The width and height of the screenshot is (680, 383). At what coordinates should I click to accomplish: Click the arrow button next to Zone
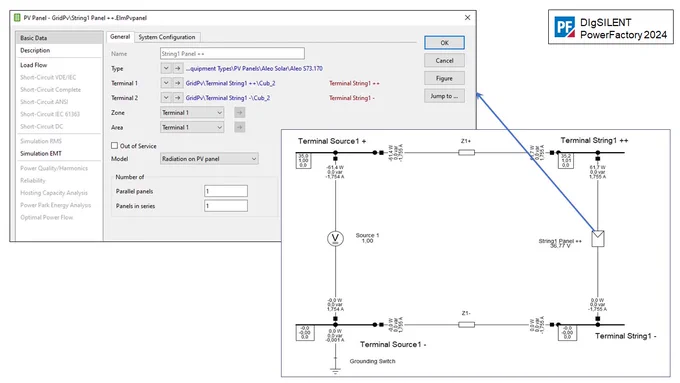pyautogui.click(x=239, y=113)
